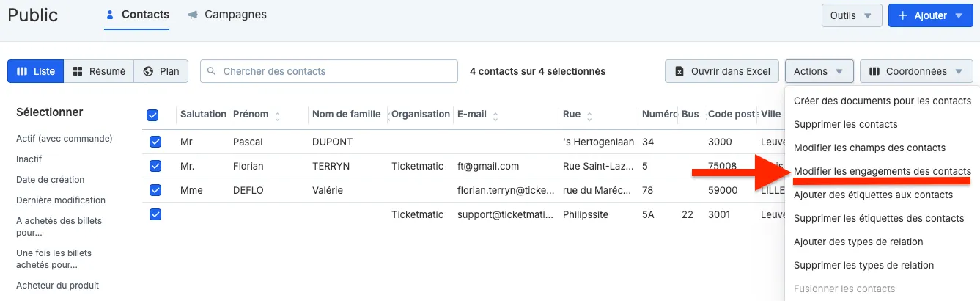Screen dimensions: 980x301
Task: Click the megaphone icon beside Campagnes
Action: coord(192,15)
